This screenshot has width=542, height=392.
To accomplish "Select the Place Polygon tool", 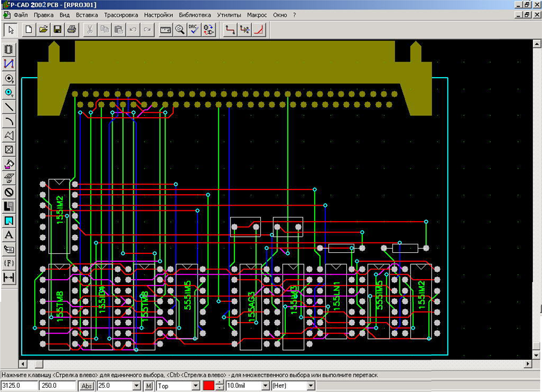I will 9,136.
